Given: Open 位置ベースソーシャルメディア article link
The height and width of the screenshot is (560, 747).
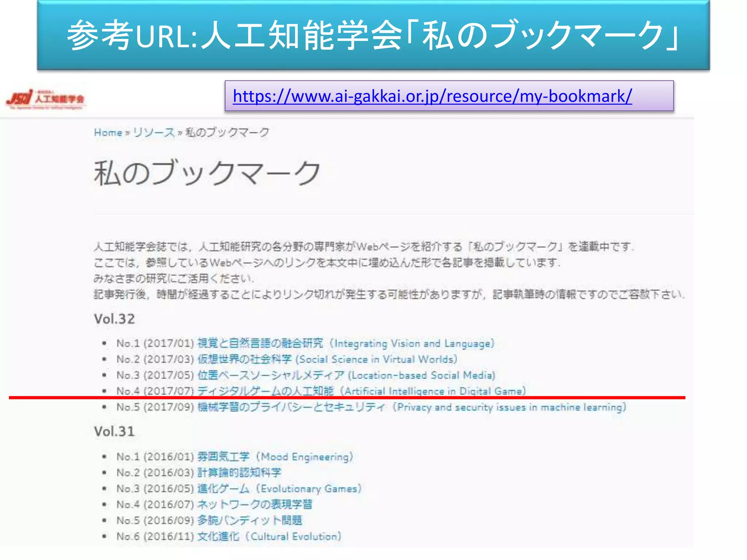Looking at the screenshot, I should pyautogui.click(x=346, y=375).
